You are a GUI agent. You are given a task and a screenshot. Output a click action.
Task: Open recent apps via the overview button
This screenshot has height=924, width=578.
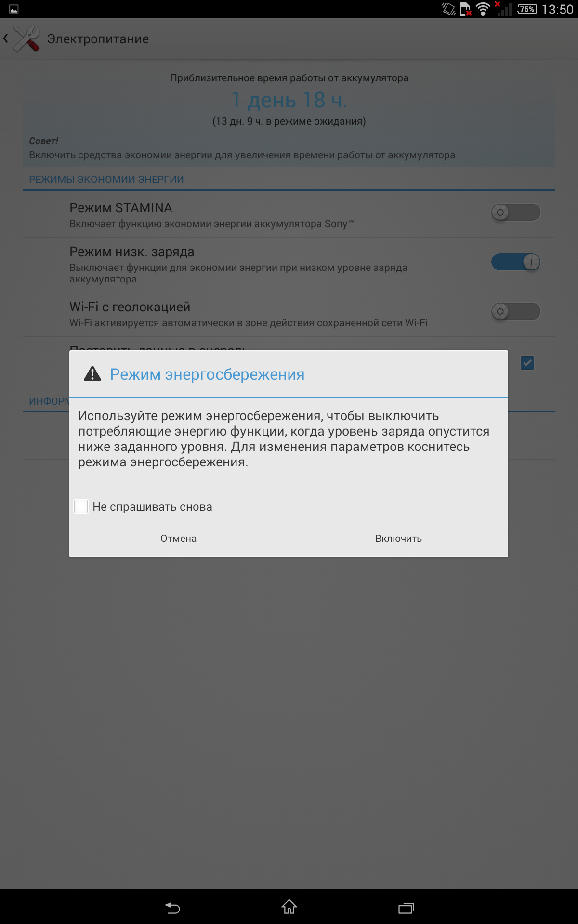(406, 908)
